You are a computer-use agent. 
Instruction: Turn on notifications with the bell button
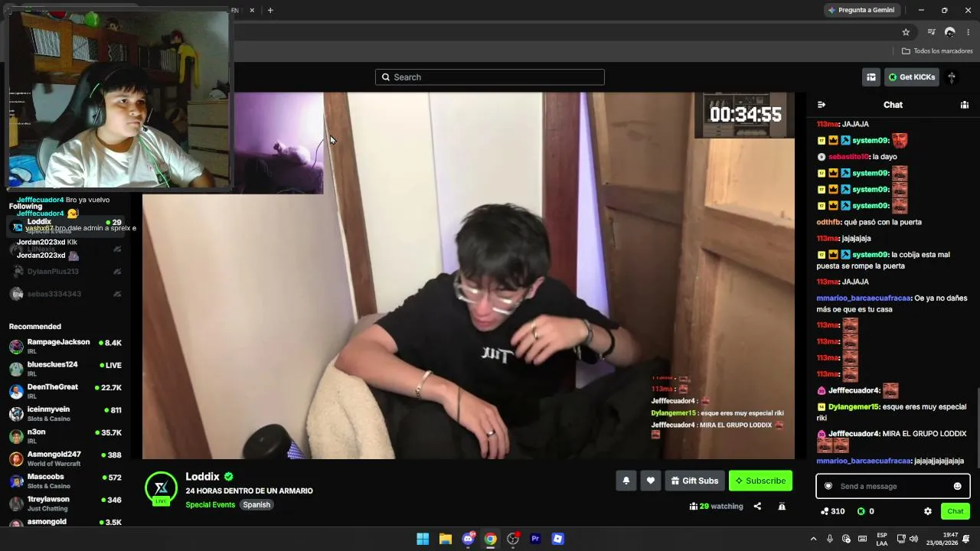pos(626,481)
